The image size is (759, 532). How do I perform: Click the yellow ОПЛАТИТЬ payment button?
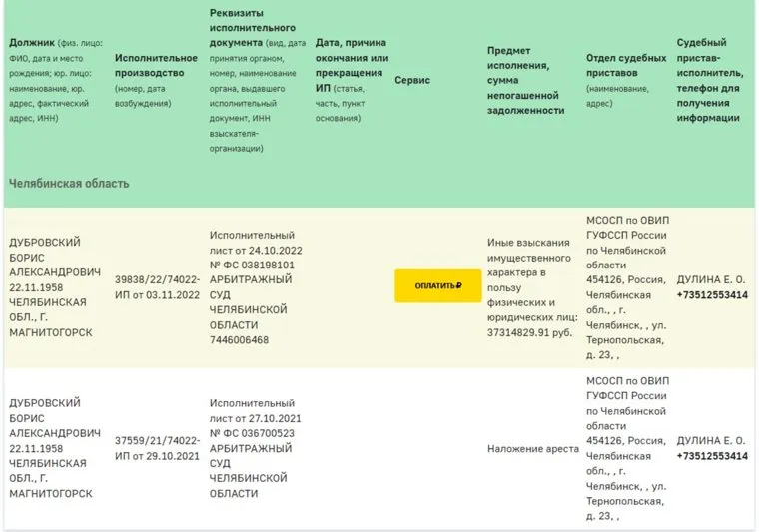[437, 285]
